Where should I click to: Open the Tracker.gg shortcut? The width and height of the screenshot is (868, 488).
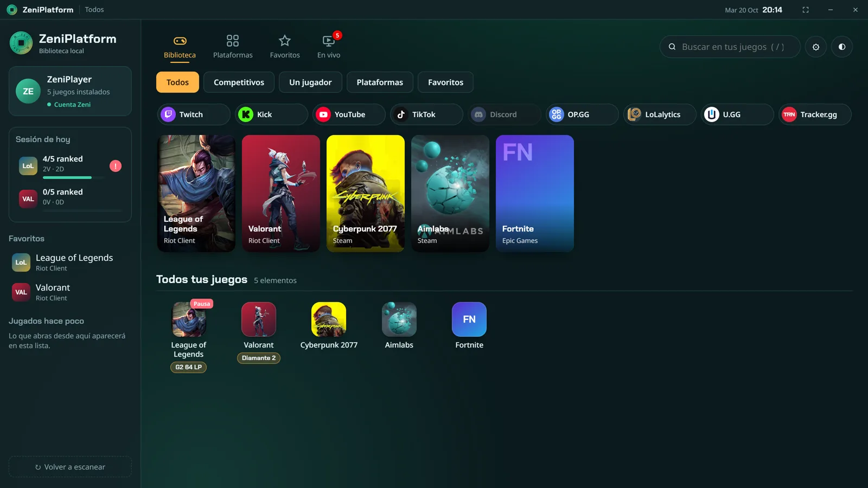point(814,114)
